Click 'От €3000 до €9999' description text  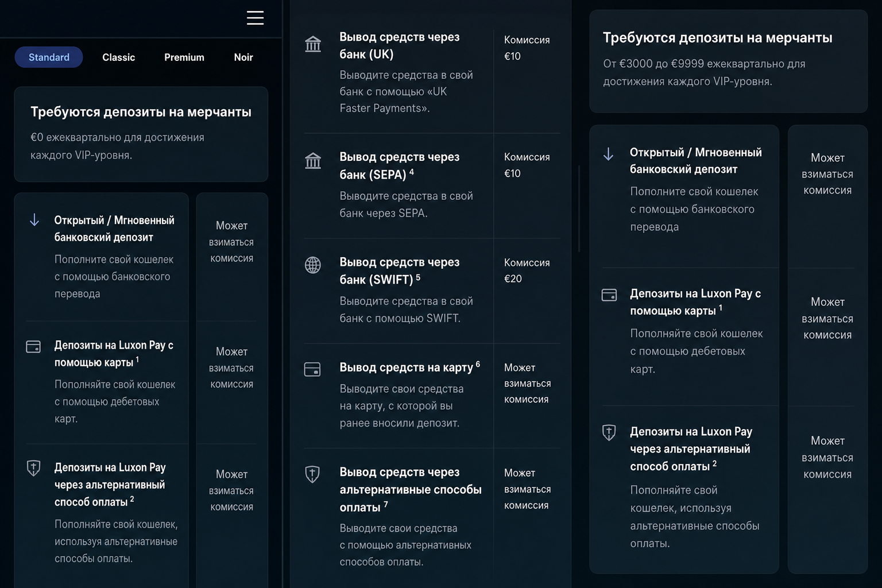point(704,72)
